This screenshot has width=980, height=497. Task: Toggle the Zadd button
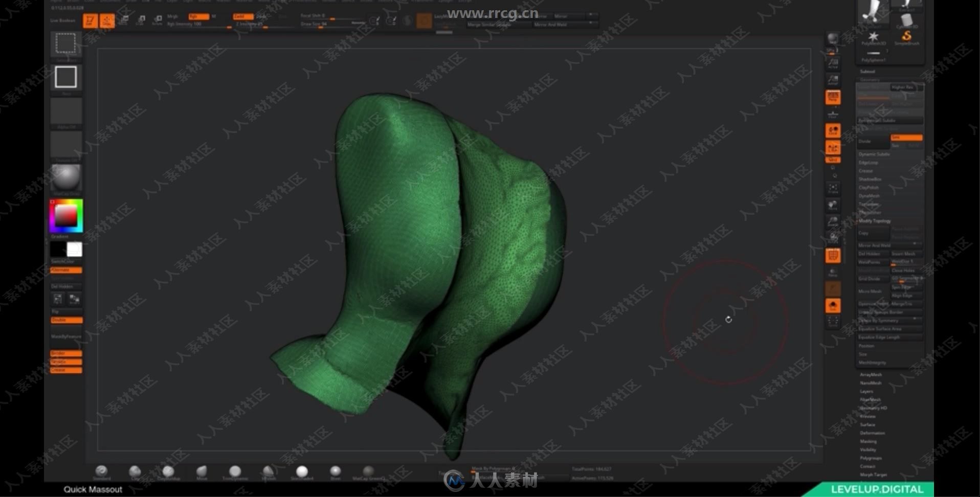pos(243,16)
